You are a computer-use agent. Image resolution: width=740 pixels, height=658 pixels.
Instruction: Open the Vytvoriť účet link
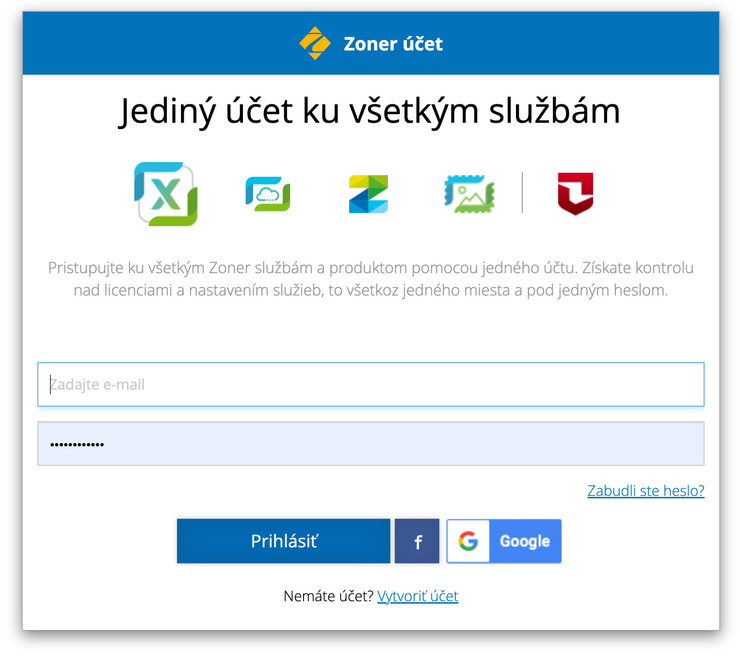pyautogui.click(x=418, y=596)
